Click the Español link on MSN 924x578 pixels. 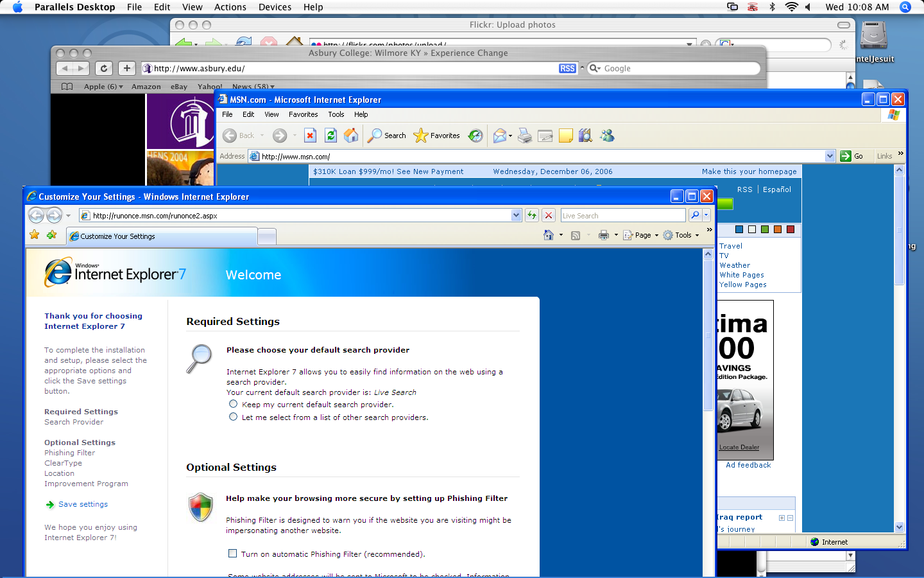click(x=777, y=189)
